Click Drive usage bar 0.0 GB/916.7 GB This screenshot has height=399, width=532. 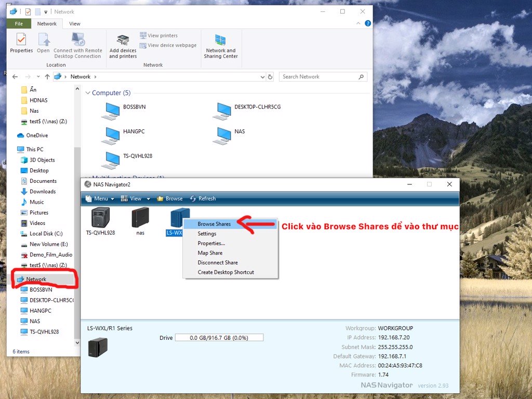(x=219, y=338)
